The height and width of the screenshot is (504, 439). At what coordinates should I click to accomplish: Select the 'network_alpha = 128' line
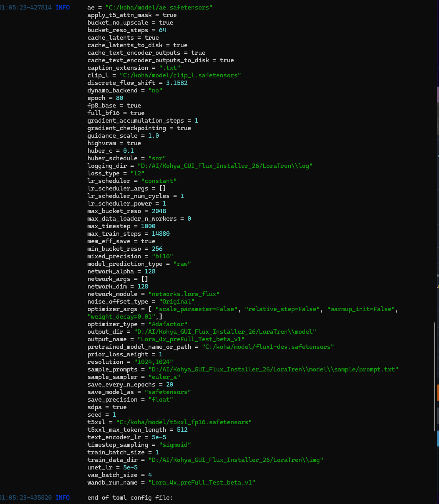pos(121,271)
